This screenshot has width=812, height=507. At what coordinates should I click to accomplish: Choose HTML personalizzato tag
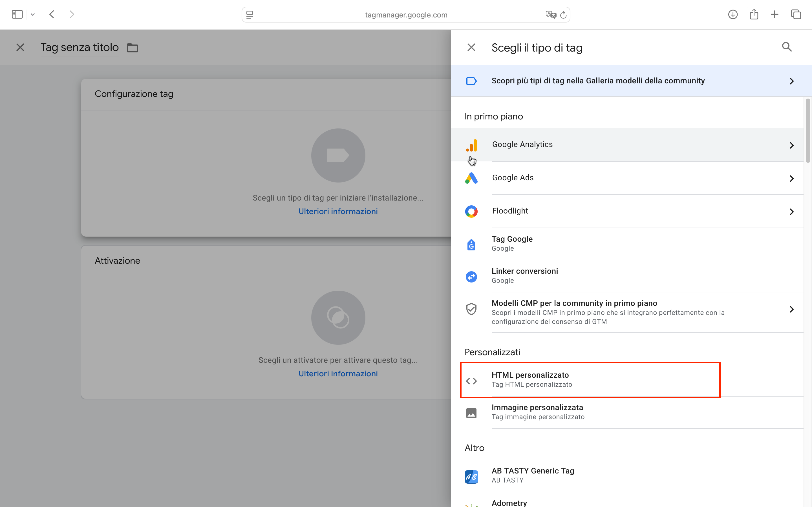[530, 379]
